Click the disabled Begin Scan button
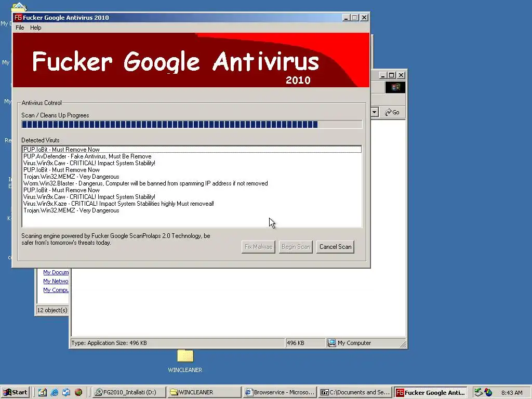Image resolution: width=532 pixels, height=399 pixels. pyautogui.click(x=296, y=247)
